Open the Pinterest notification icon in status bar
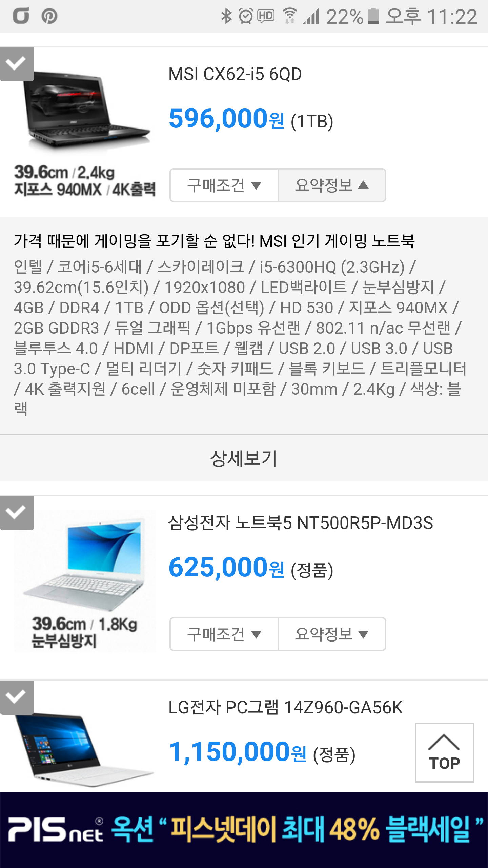The height and width of the screenshot is (868, 488). click(x=49, y=16)
